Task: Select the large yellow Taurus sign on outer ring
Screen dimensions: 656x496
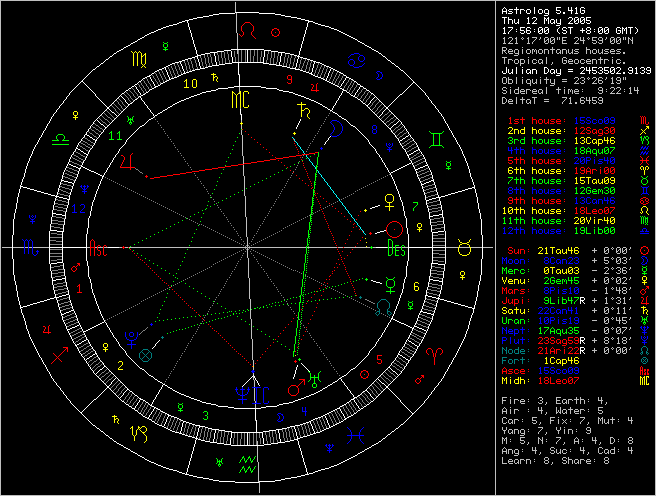Action: coord(464,245)
